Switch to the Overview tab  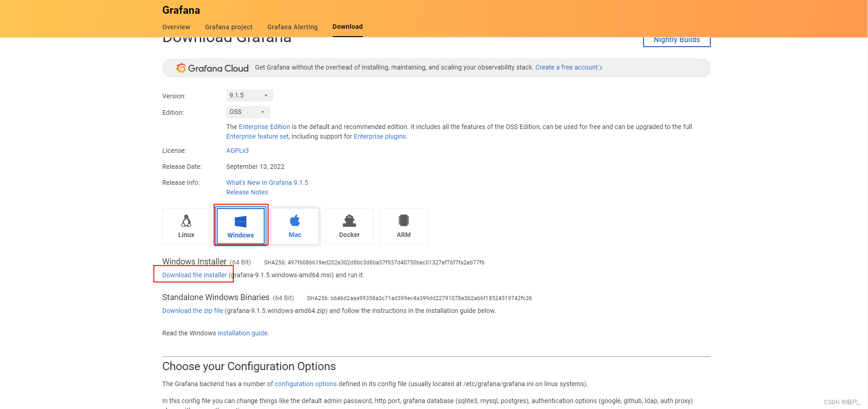176,27
